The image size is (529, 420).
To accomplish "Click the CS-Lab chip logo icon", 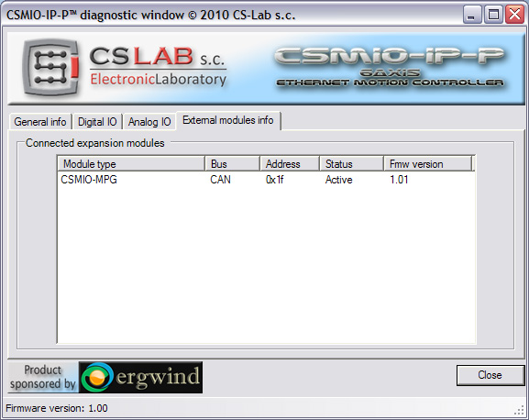I will click(51, 67).
